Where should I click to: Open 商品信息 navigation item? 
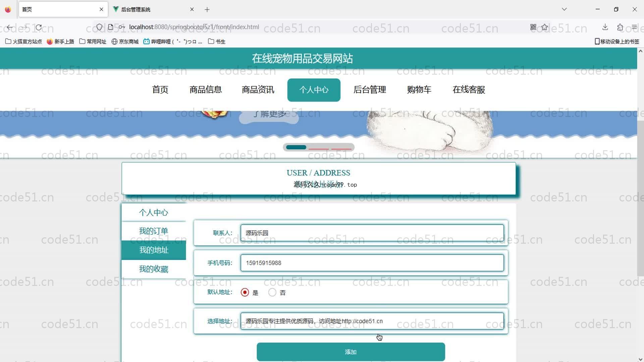(206, 90)
